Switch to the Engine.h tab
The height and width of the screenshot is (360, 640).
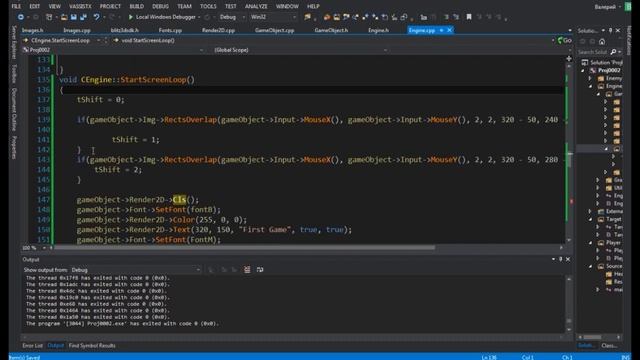(378, 30)
